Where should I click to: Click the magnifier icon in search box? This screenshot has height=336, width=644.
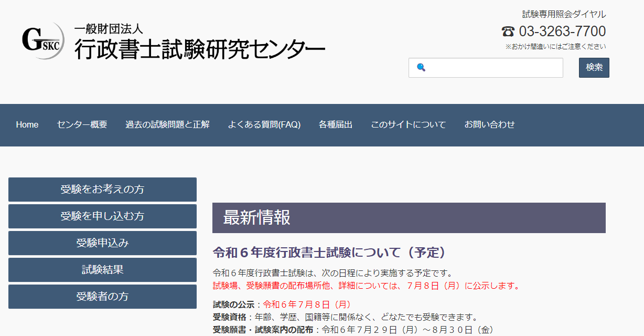click(x=421, y=67)
